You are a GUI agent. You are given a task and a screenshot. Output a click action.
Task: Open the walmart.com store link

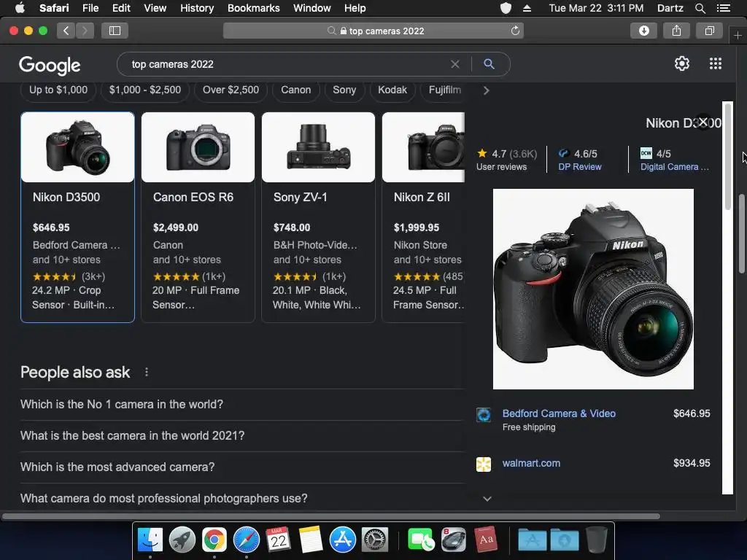(531, 463)
